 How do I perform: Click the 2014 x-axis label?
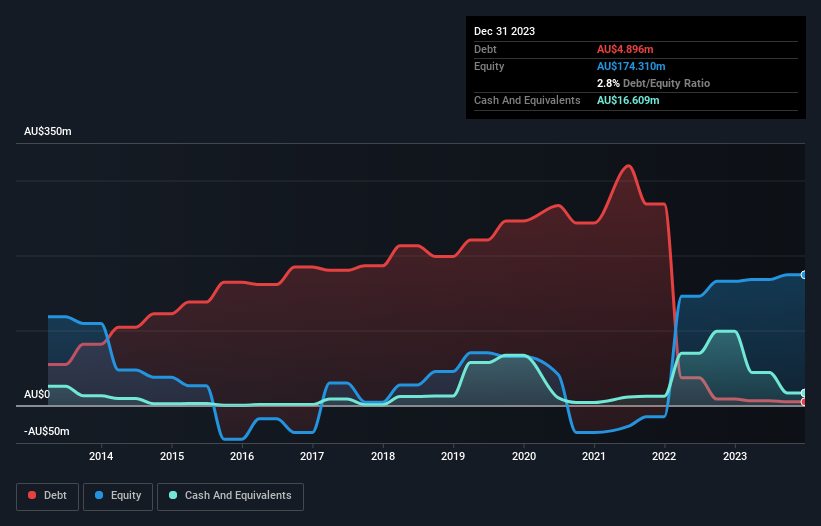(101, 456)
